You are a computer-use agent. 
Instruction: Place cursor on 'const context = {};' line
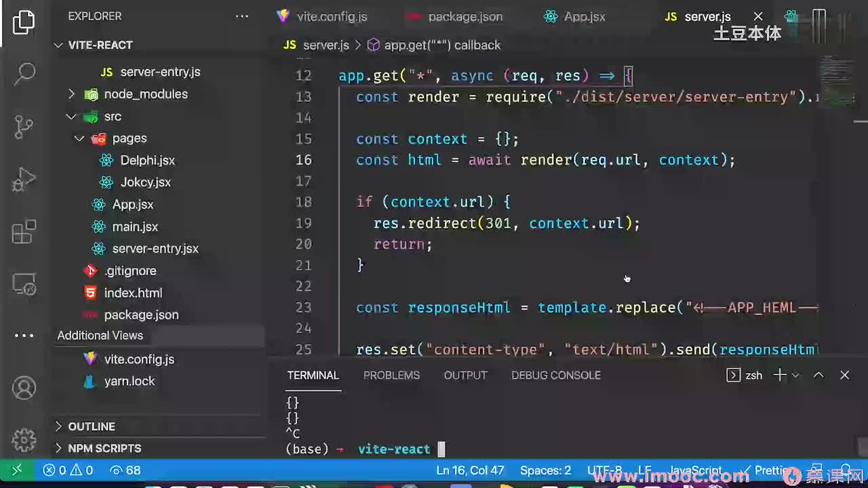coord(437,139)
